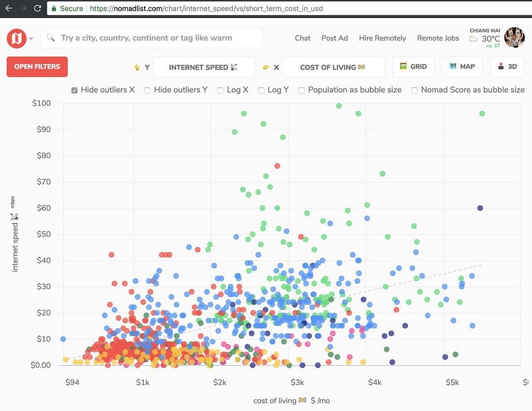Reload the page with the refresh icon
The width and height of the screenshot is (532, 411).
click(x=37, y=8)
